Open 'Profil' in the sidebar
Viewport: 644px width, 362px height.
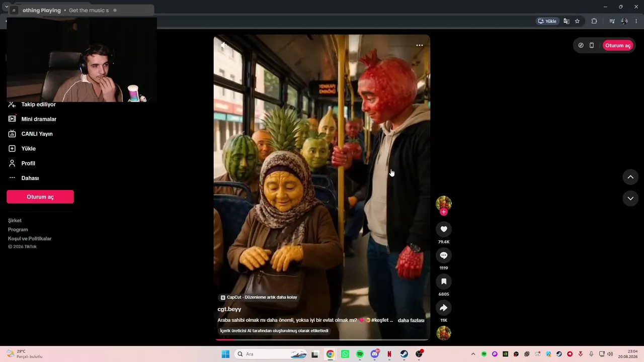(28, 163)
